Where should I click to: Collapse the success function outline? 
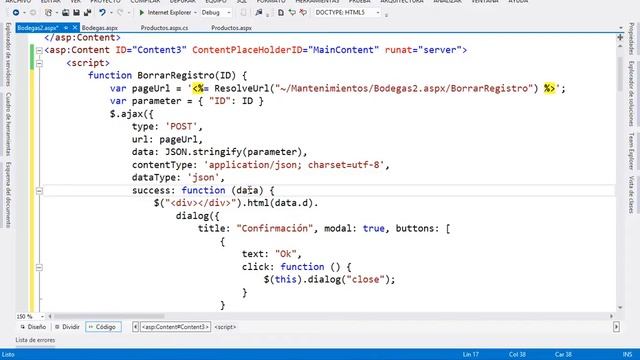point(39,191)
